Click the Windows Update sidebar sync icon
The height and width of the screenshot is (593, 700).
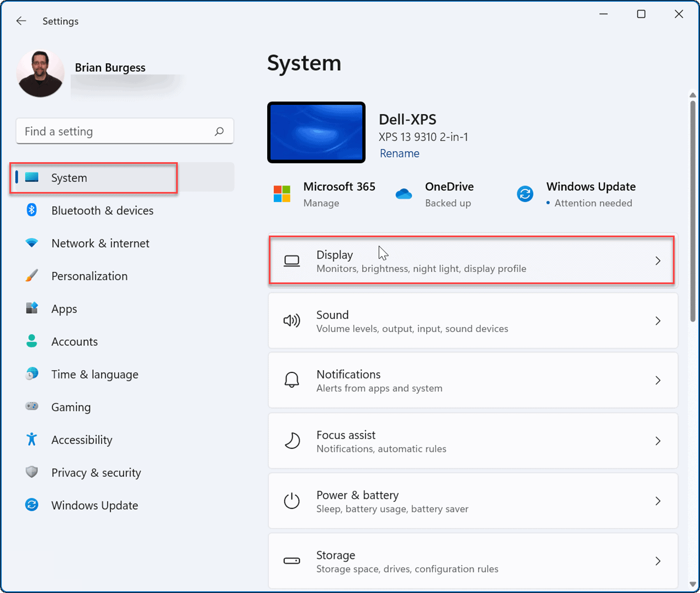pyautogui.click(x=32, y=505)
